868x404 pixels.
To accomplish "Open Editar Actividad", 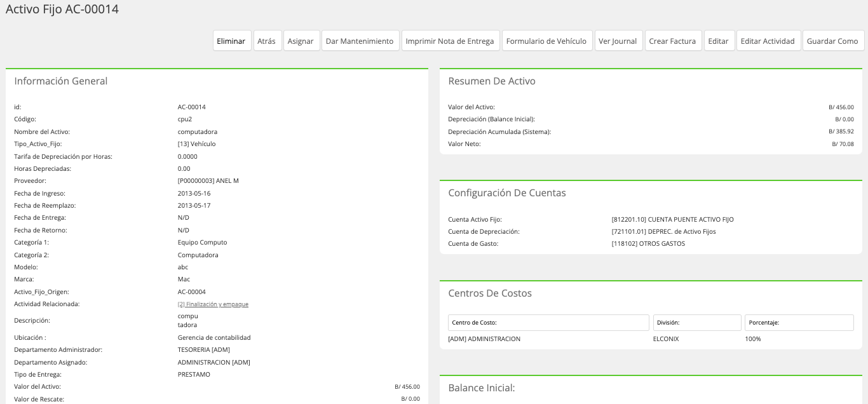I will click(768, 41).
